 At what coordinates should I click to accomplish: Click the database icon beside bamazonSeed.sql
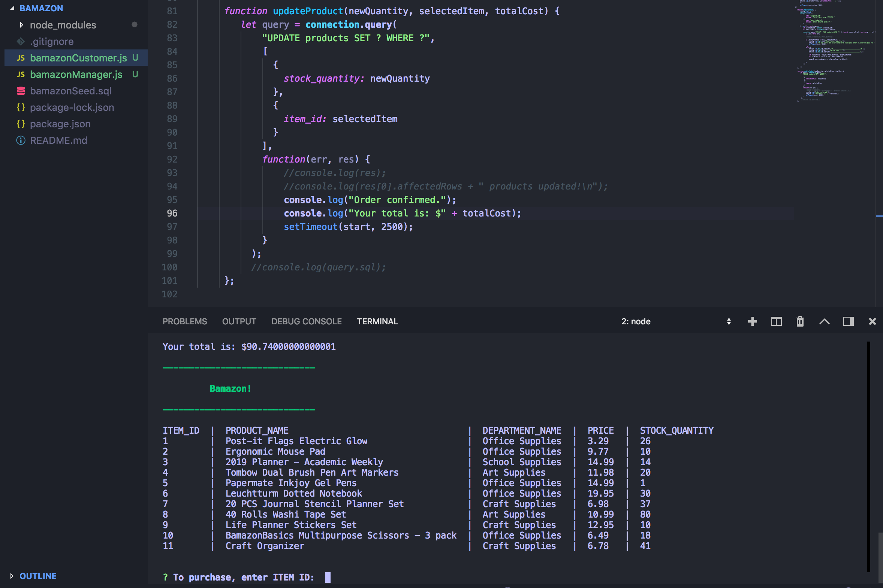[x=21, y=91]
